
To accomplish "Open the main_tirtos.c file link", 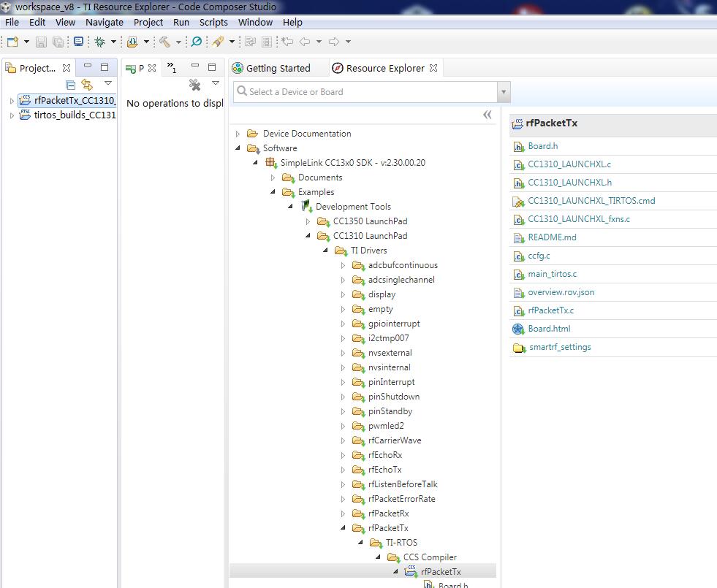I will (x=552, y=274).
